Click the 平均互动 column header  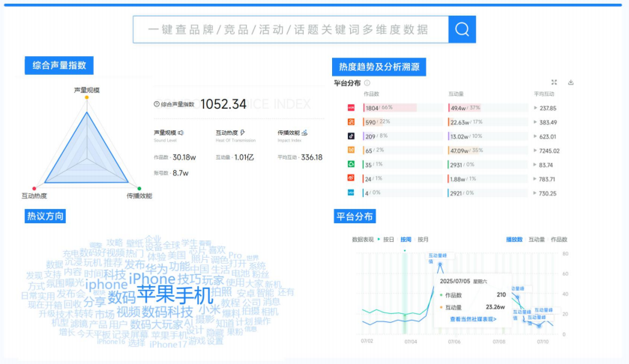pos(544,94)
